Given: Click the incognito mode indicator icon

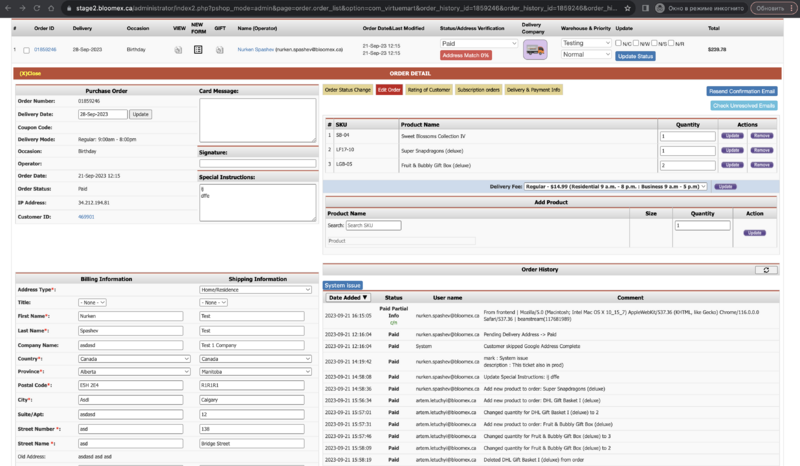Looking at the screenshot, I should [x=660, y=8].
